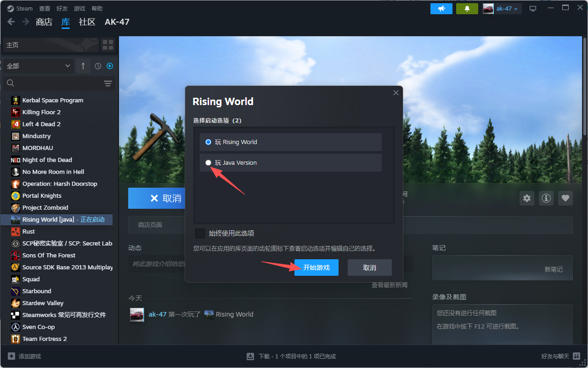Viewport: 588px width, 368px height.
Task: Click the 查看最新新闻 link
Action: (390, 285)
